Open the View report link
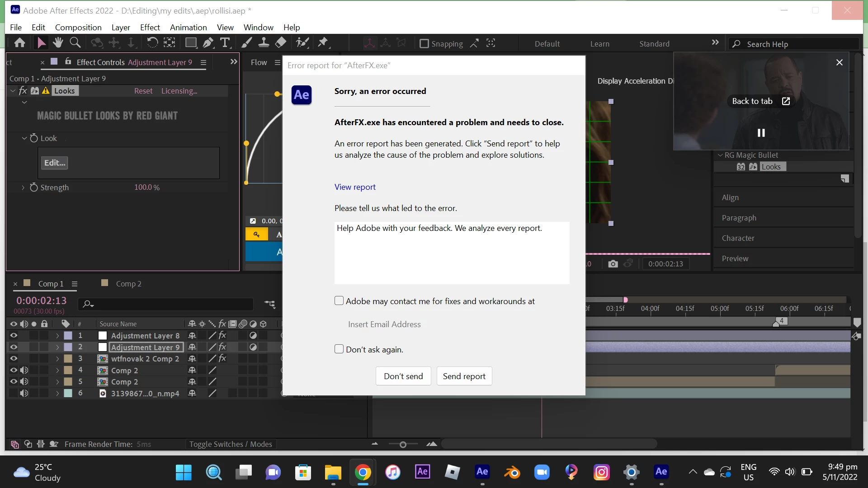Image resolution: width=868 pixels, height=488 pixels. click(x=355, y=187)
